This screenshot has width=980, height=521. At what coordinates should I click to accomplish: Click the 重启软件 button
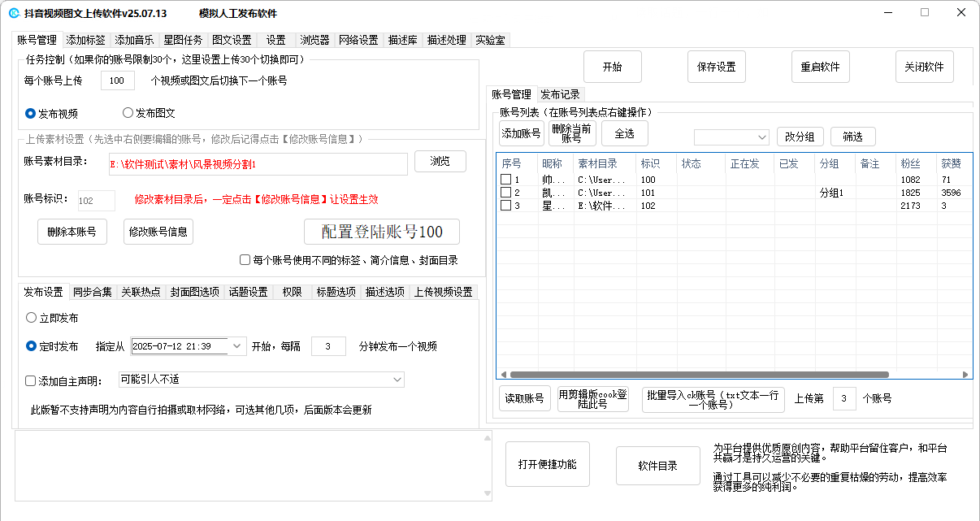coord(821,67)
